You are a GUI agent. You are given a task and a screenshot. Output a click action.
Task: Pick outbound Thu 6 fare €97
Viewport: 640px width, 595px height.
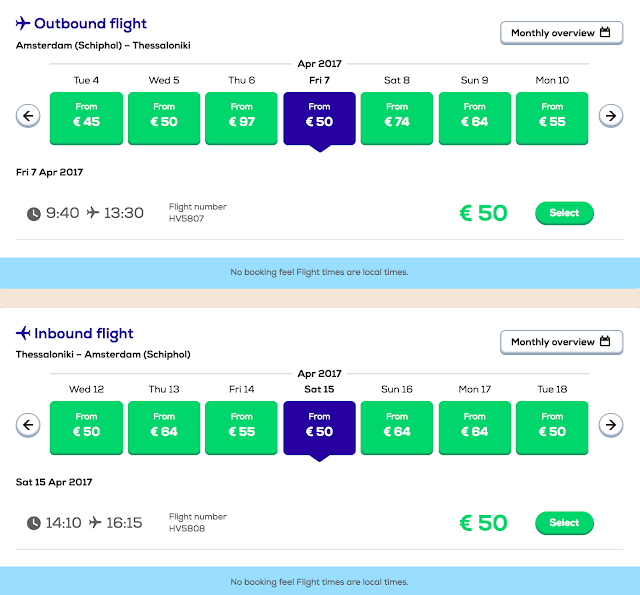[242, 118]
